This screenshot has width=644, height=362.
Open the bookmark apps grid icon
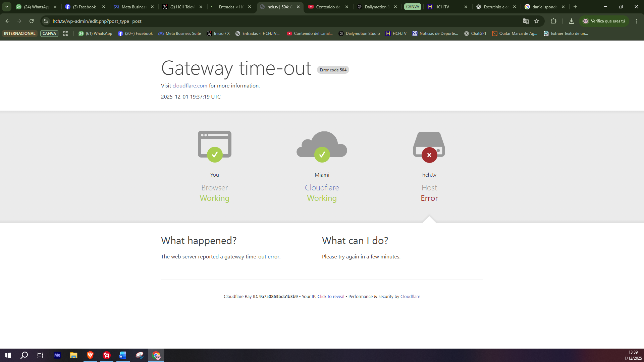point(66,34)
